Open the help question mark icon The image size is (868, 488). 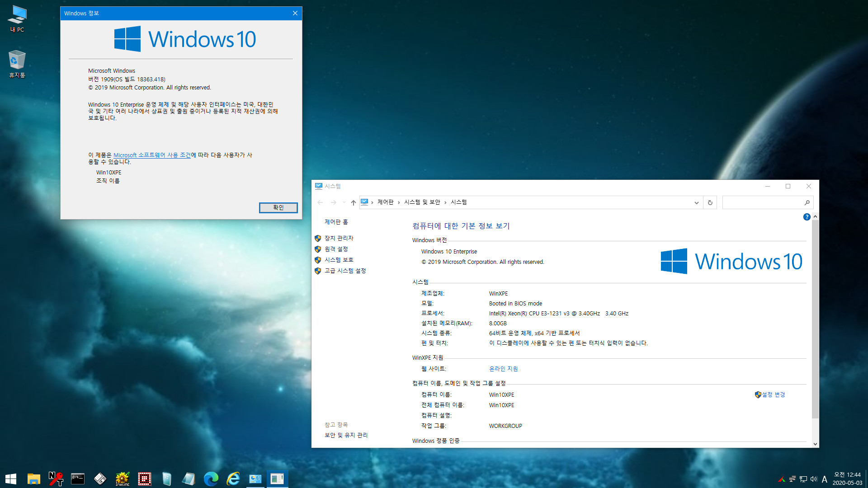[x=807, y=217]
